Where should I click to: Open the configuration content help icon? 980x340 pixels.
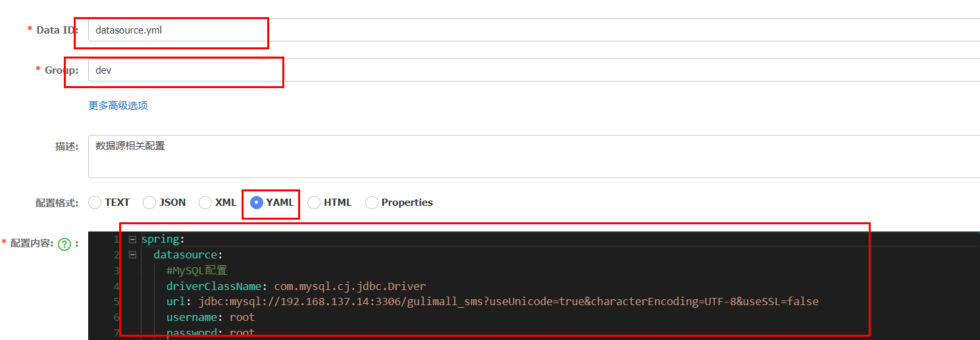(x=64, y=244)
